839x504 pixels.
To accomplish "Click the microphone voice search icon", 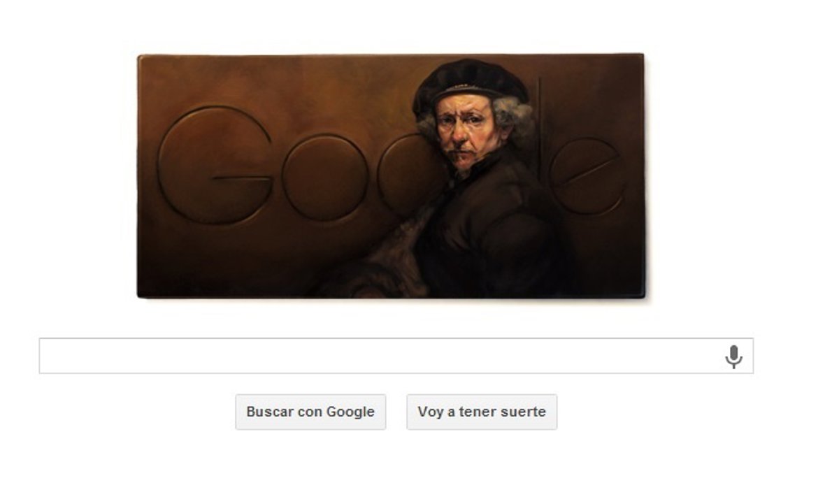I will pos(733,357).
